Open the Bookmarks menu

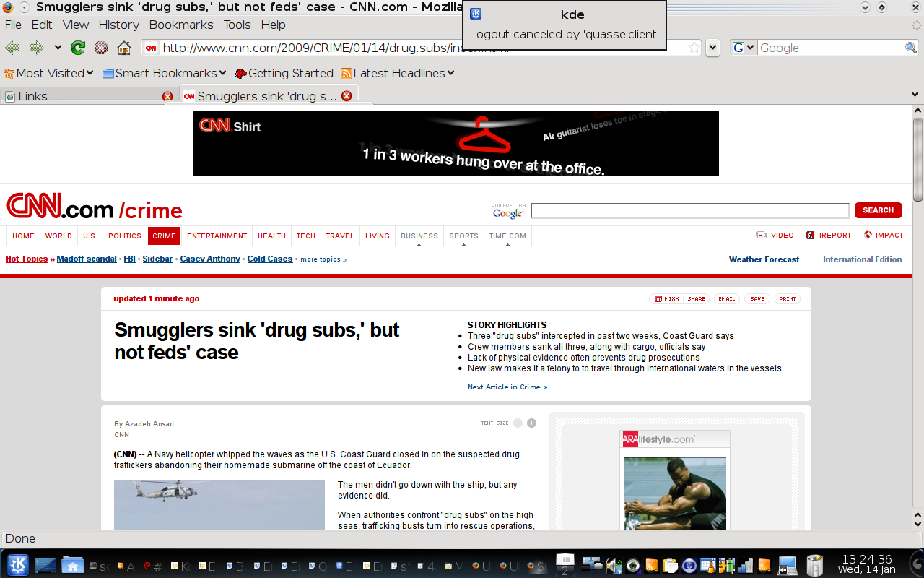point(181,25)
